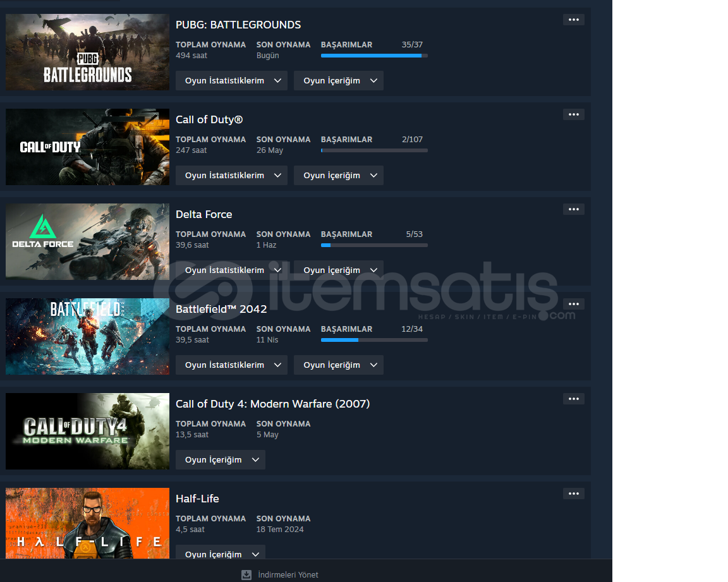Open the Call of Duty® title link
This screenshot has height=582, width=728.
209,119
